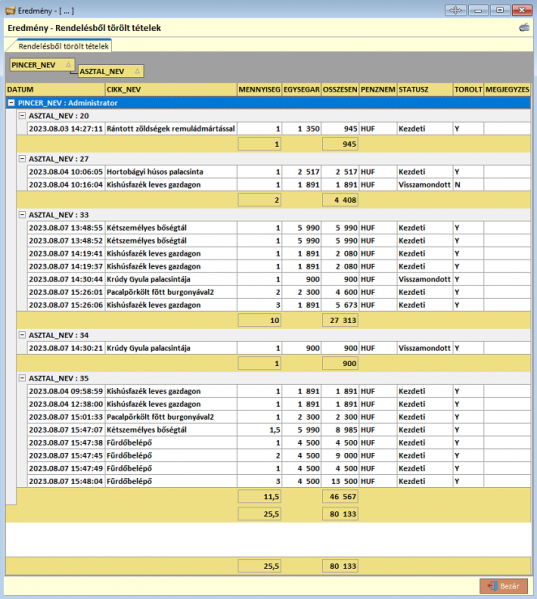The width and height of the screenshot is (537, 599).
Task: Click the PENZNEM column header
Action: click(378, 89)
